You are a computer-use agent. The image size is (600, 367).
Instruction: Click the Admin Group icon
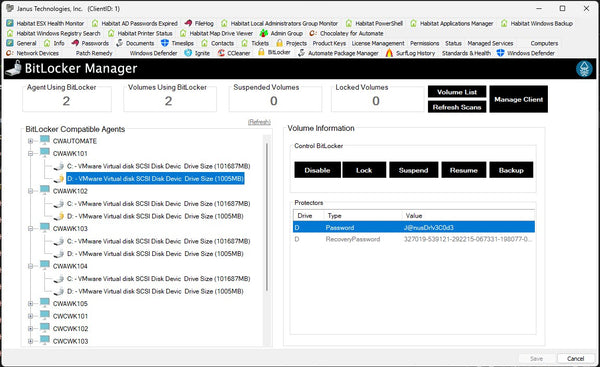tap(264, 33)
